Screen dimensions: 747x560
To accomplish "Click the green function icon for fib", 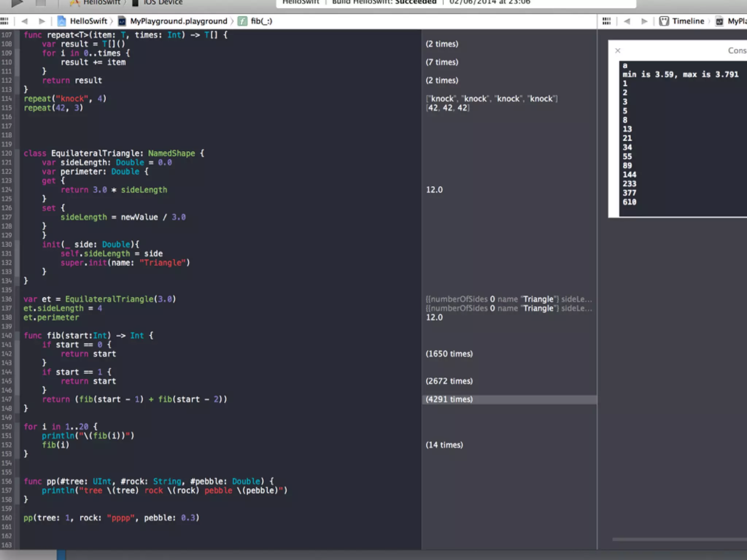I will [x=242, y=21].
